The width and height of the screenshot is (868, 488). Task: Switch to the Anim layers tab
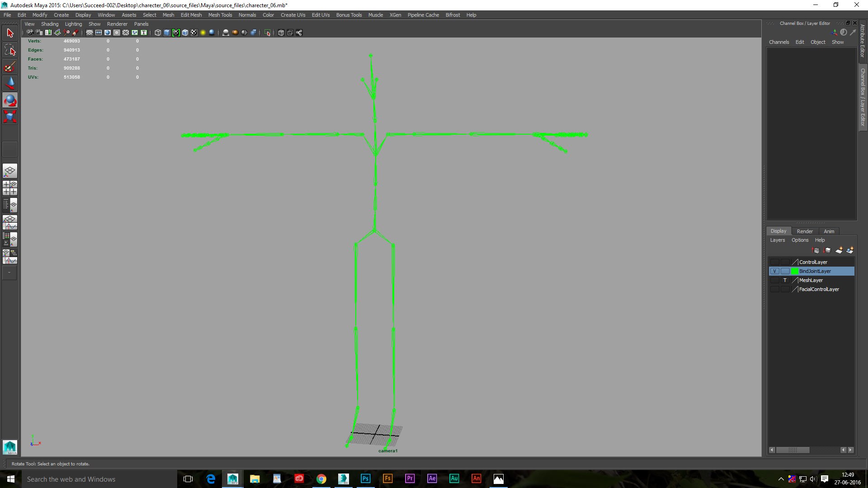(x=829, y=231)
